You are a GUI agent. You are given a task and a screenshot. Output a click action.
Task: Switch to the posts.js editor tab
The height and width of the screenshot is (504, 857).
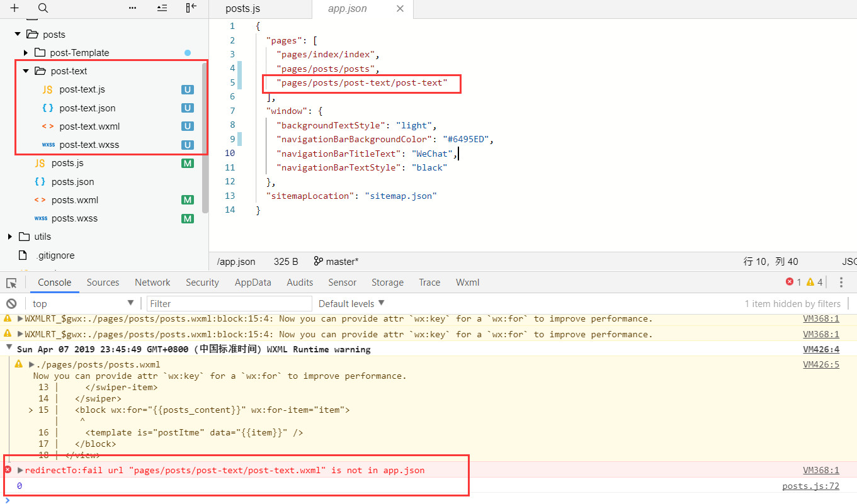click(243, 9)
